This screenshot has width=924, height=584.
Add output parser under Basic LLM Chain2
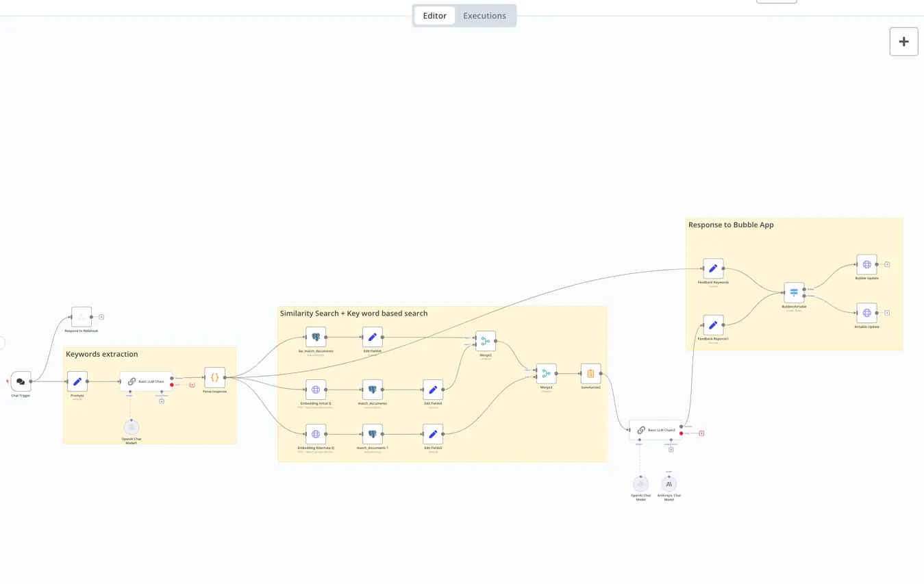(x=671, y=449)
